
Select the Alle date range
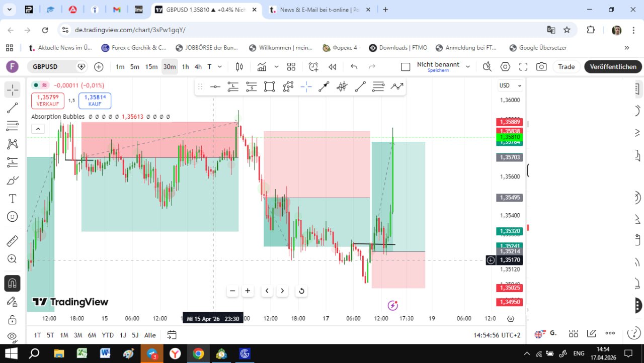150,335
